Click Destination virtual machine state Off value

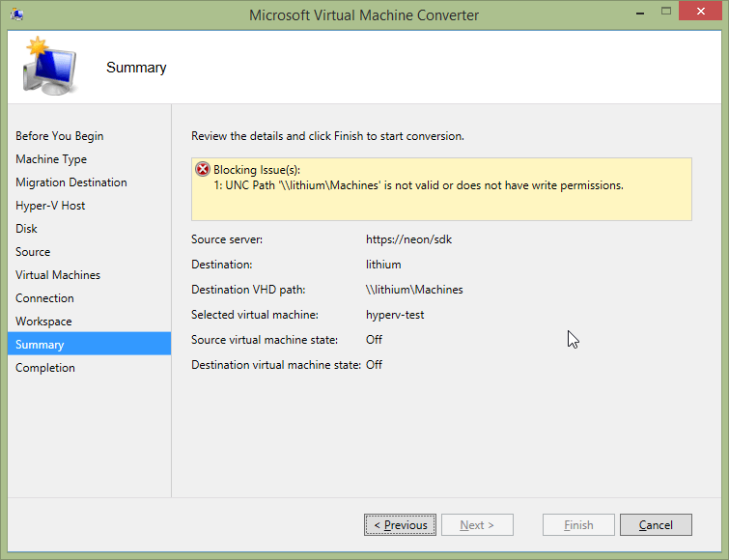[x=374, y=365]
